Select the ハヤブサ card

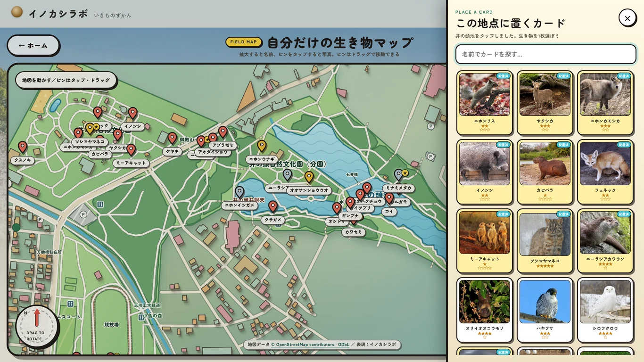click(545, 310)
